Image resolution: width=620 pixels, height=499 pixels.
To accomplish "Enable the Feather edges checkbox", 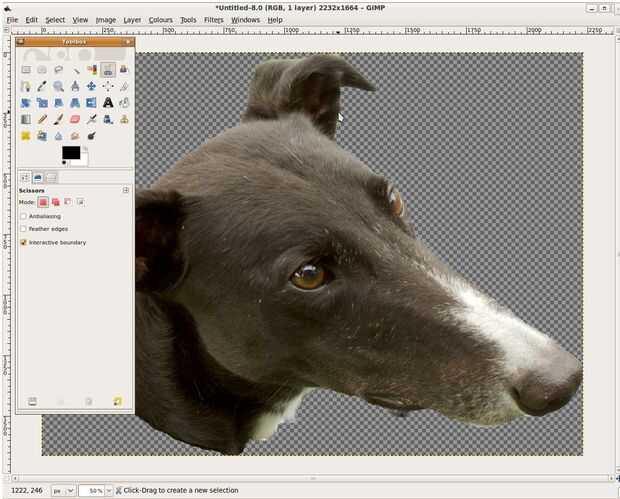I will tap(23, 229).
